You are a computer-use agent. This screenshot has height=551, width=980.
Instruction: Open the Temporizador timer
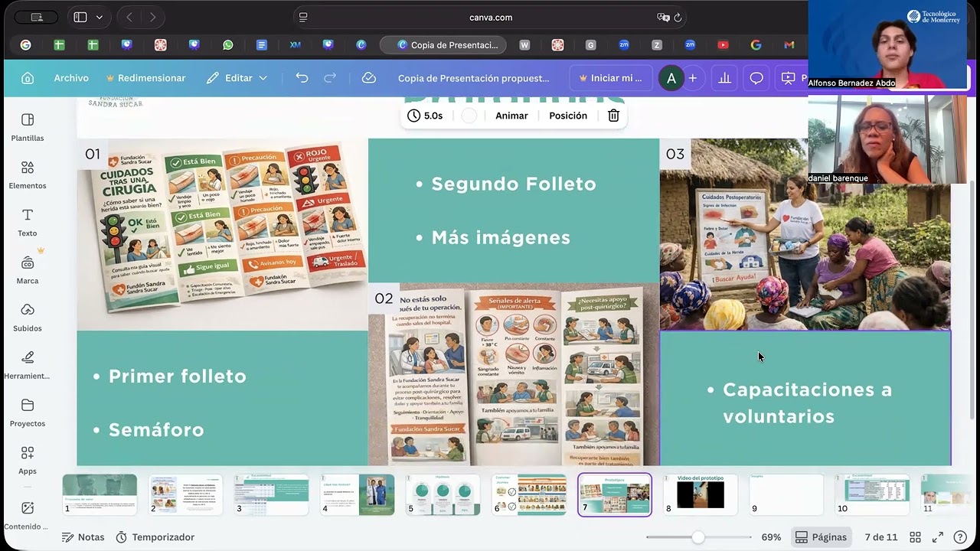[155, 537]
